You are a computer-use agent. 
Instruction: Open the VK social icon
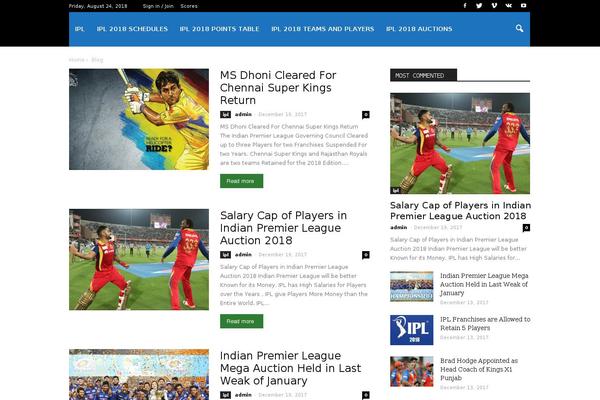[509, 6]
